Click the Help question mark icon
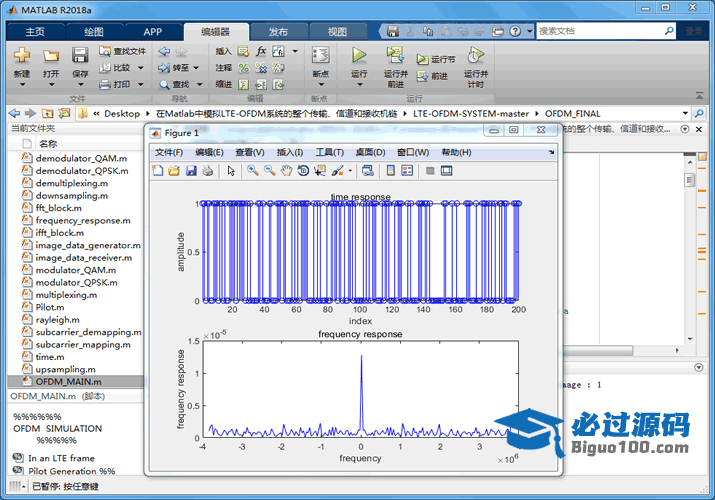Screen dimensions: 715x500 pos(515,31)
